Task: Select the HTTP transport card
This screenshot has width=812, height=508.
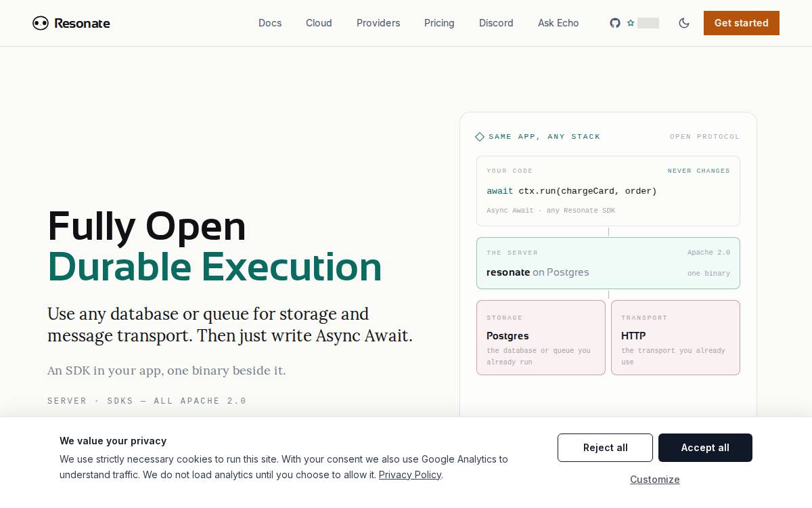Action: [x=675, y=337]
